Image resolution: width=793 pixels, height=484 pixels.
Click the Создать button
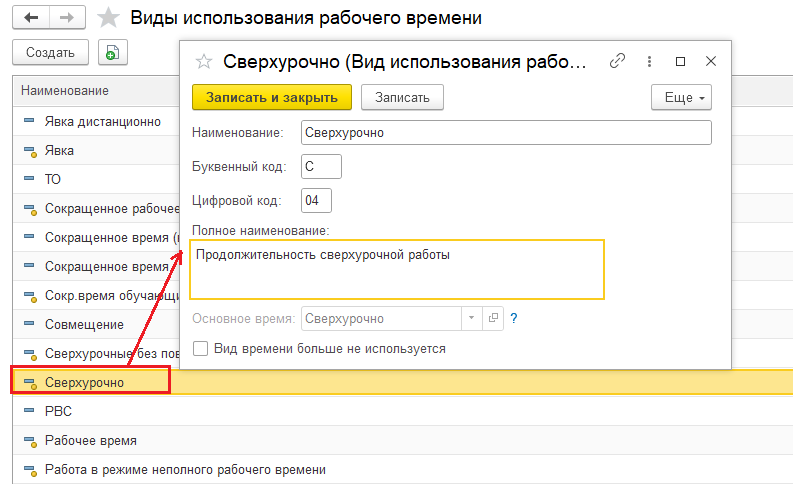[x=50, y=52]
